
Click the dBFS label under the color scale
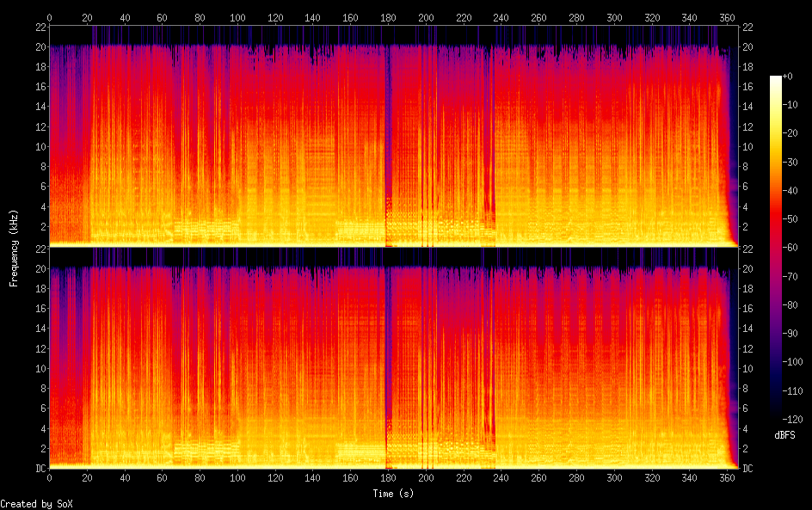(784, 435)
